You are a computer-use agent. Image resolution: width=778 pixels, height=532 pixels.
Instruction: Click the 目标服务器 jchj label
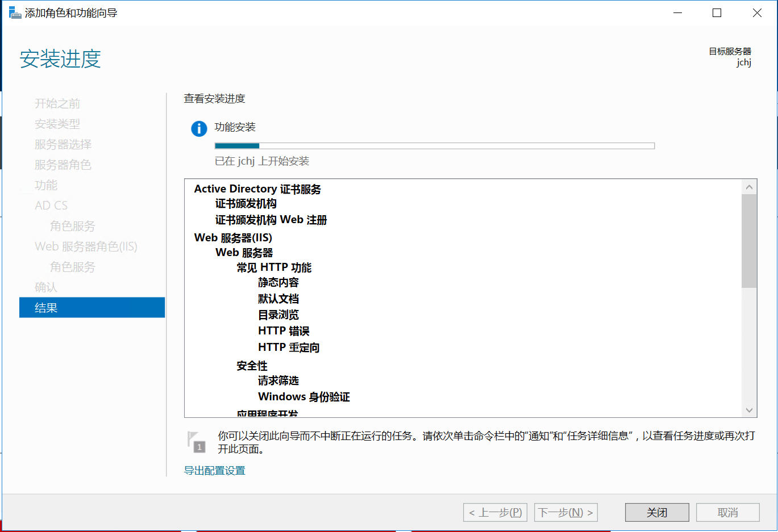point(730,57)
